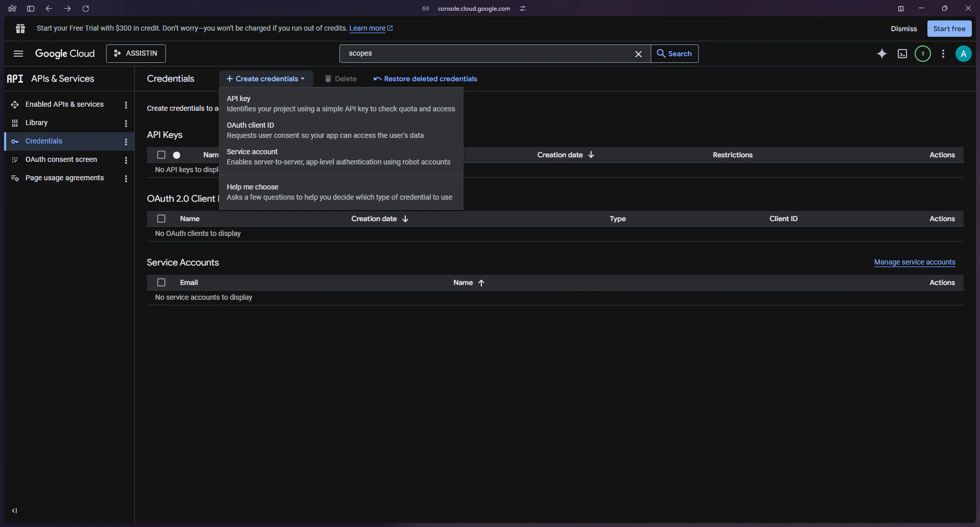Open the top bar three-dot settings menu

click(943, 54)
